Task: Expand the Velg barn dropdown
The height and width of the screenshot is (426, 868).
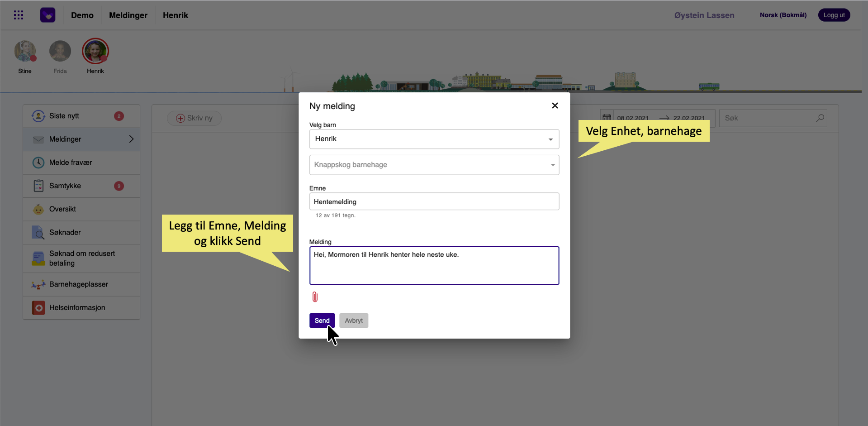Action: tap(434, 139)
